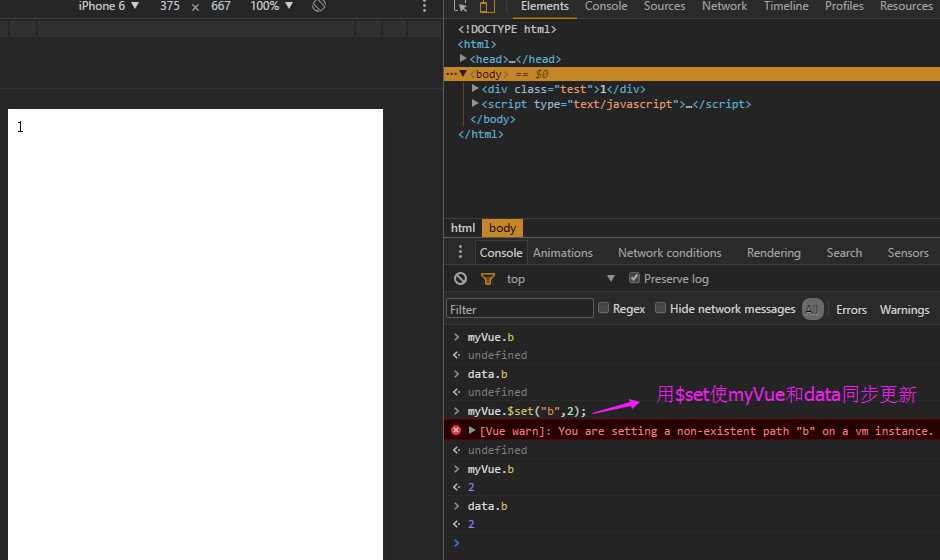Select the closing /html tag line

[x=480, y=134]
